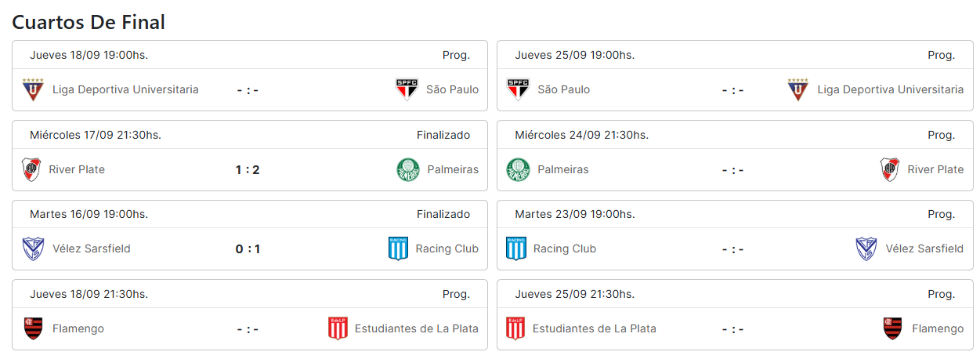
Task: Select Finalizado status on River Plate match
Action: pos(443,135)
